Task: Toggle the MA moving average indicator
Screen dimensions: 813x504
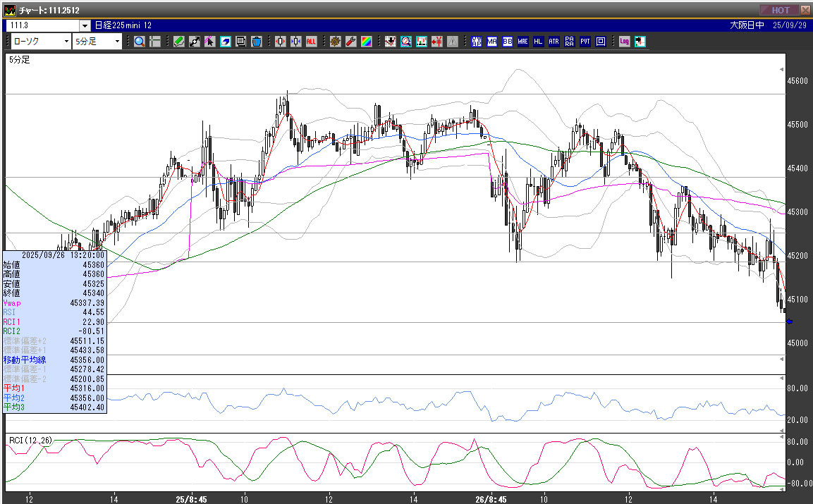Action: pyautogui.click(x=492, y=42)
